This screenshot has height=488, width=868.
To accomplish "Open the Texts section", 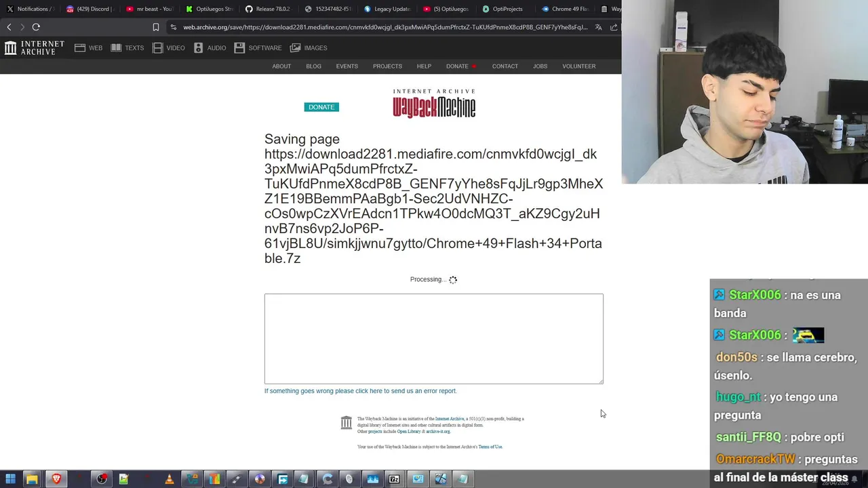I will 127,48.
